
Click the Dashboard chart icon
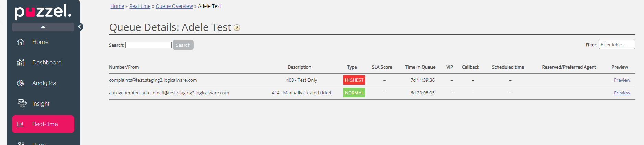(x=21, y=62)
